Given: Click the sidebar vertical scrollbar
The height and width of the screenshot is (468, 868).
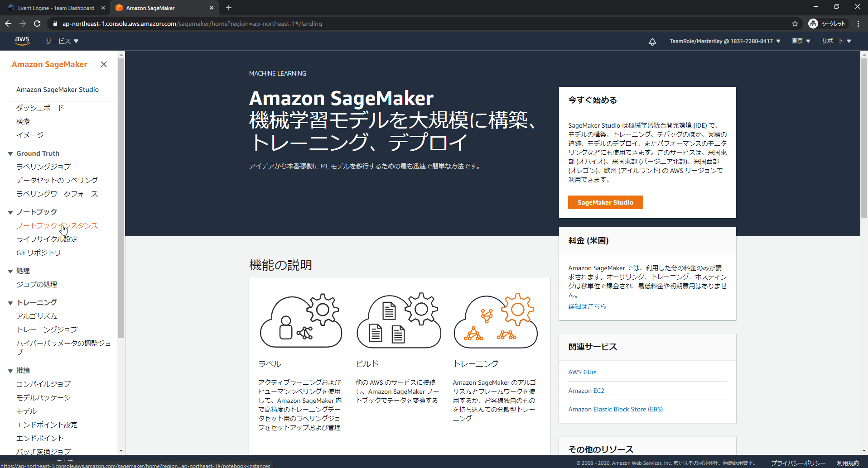Looking at the screenshot, I should (x=121, y=198).
